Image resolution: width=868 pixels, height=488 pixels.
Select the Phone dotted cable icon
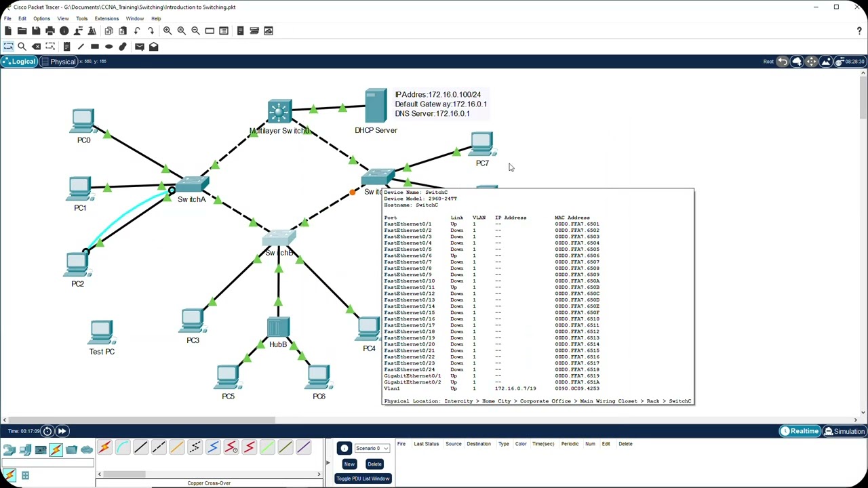tap(195, 447)
